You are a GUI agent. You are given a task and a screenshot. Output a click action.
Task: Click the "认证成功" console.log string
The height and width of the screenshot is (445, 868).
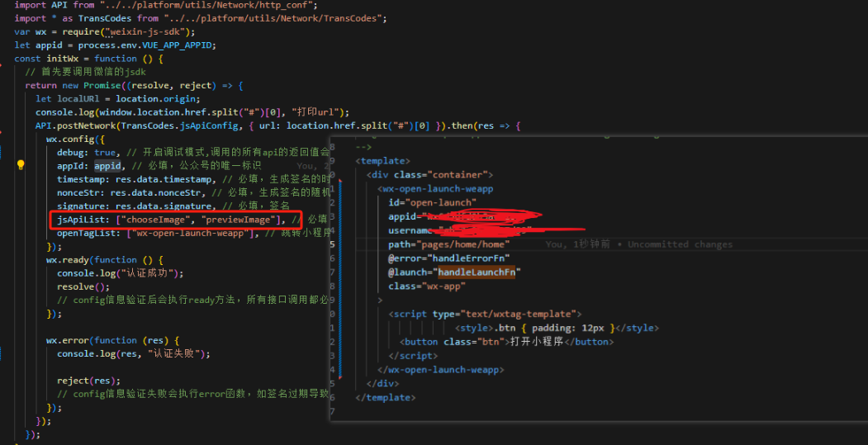(x=149, y=273)
